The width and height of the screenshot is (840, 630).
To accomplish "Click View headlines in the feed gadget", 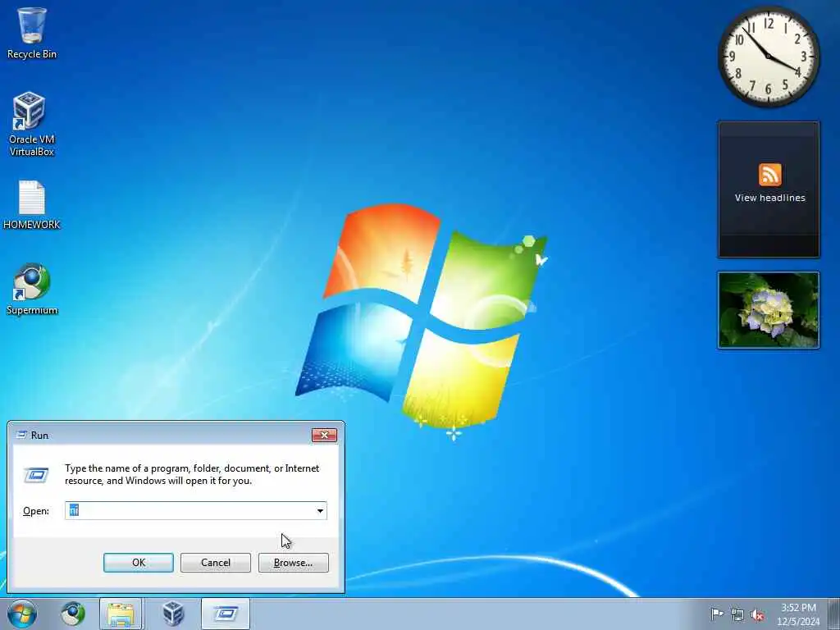I will click(769, 198).
